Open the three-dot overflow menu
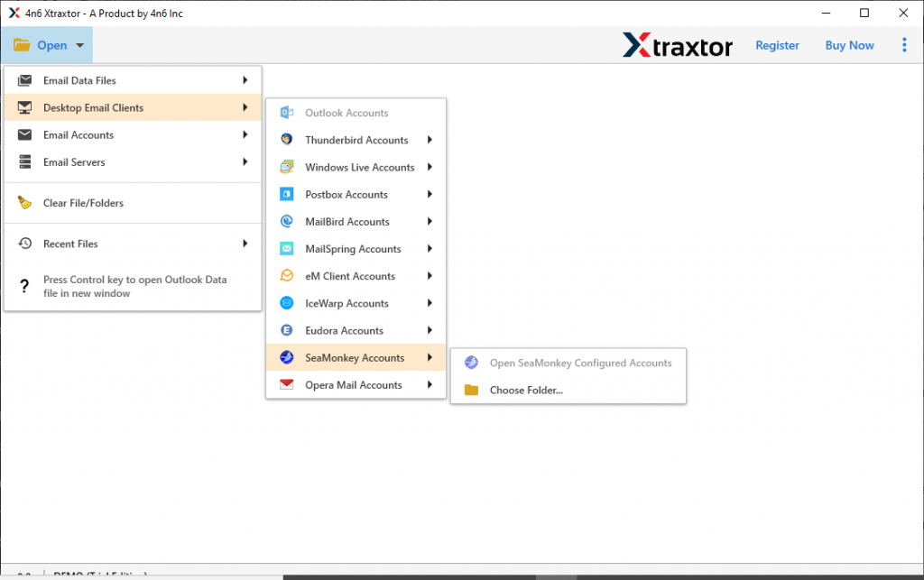This screenshot has width=924, height=580. click(904, 44)
